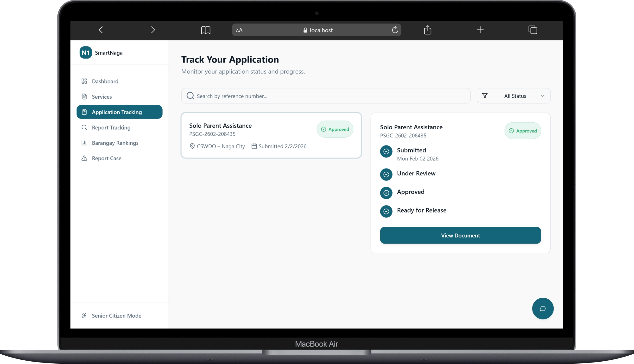Click the View Document button

point(460,235)
